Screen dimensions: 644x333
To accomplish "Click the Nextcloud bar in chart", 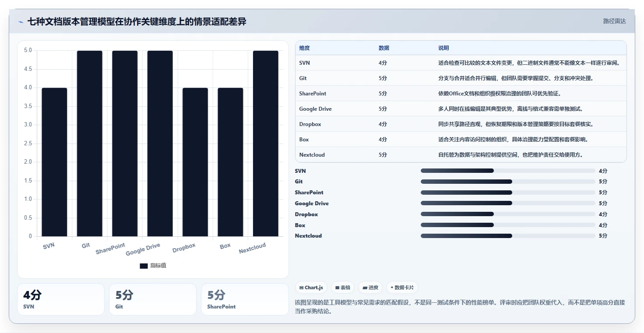I will tap(266, 144).
